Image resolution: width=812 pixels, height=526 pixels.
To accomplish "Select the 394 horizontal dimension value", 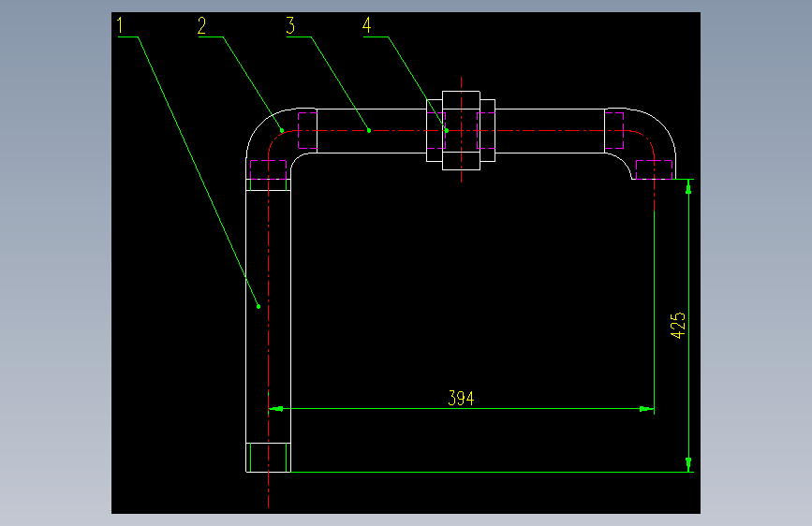I will pos(461,398).
